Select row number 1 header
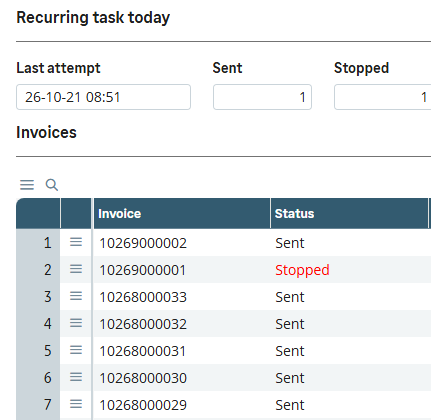Screen dimensions: 431x420 coord(38,243)
